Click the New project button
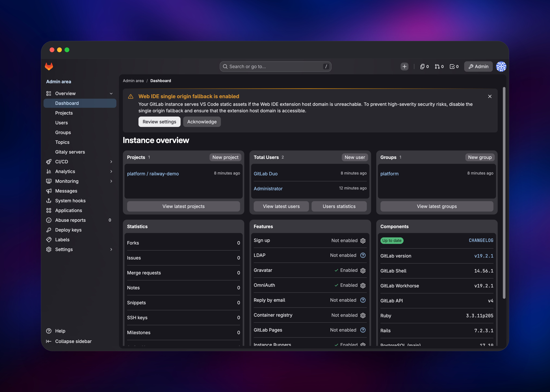 pos(225,157)
